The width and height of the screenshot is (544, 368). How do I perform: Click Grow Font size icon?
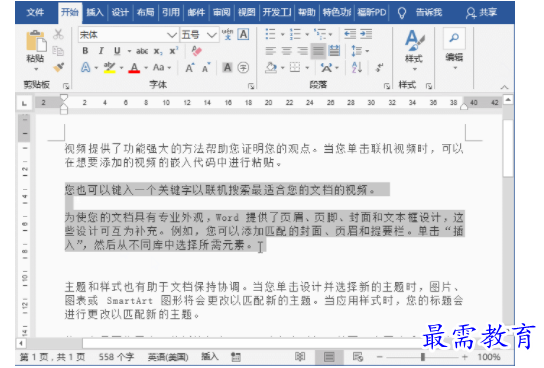tap(190, 68)
